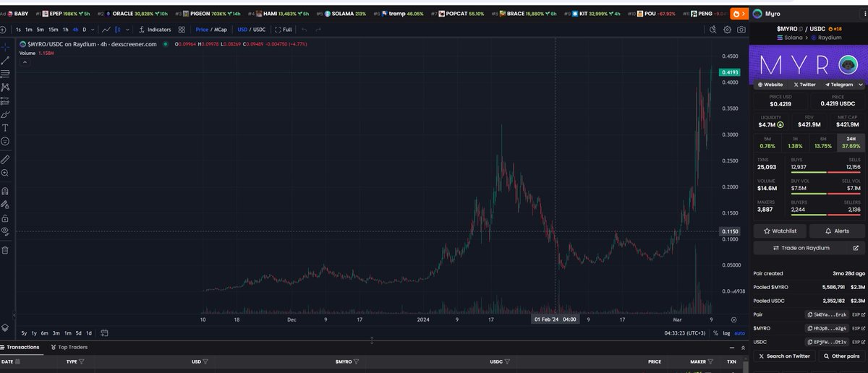
Task: Remove drawings with the trash icon
Action: [x=5, y=250]
